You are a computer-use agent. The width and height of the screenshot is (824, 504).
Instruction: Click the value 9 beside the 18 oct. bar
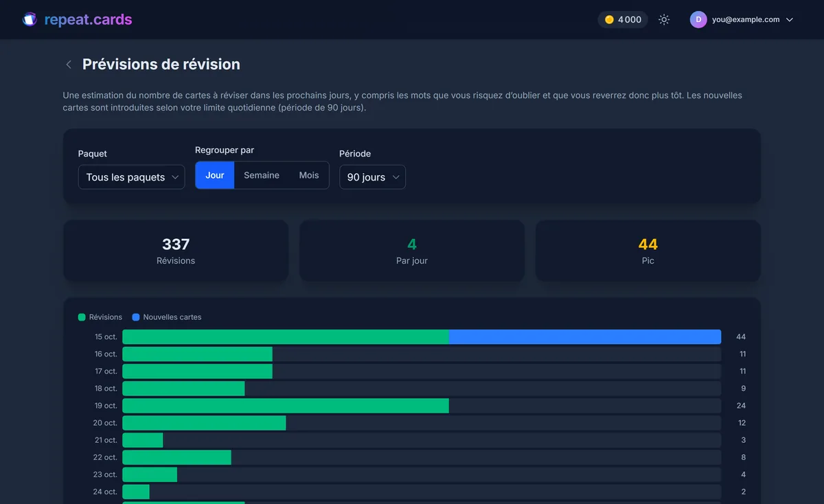pyautogui.click(x=743, y=389)
